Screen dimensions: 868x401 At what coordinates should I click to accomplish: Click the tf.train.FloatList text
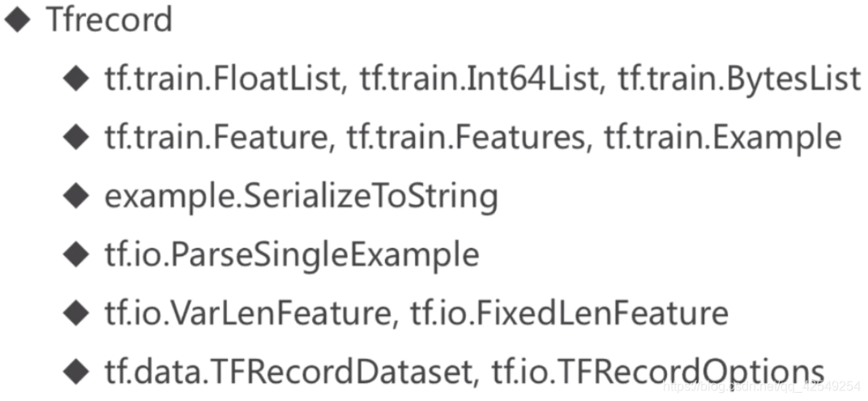click(x=221, y=80)
